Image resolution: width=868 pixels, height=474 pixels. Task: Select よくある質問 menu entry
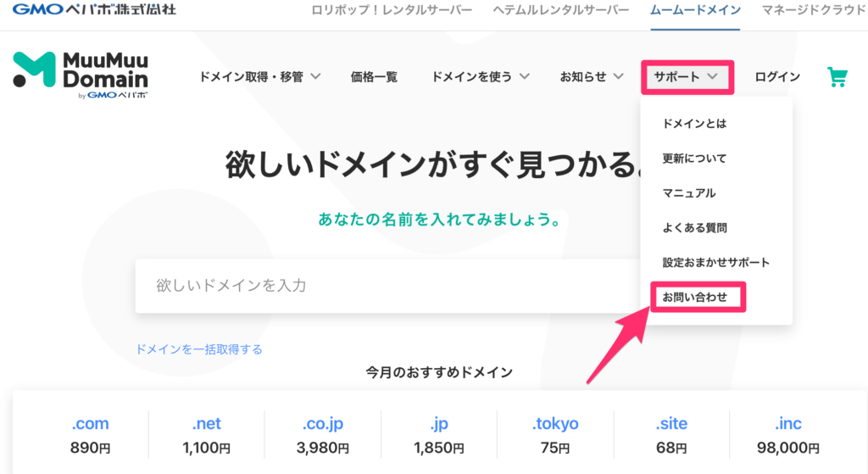click(694, 228)
